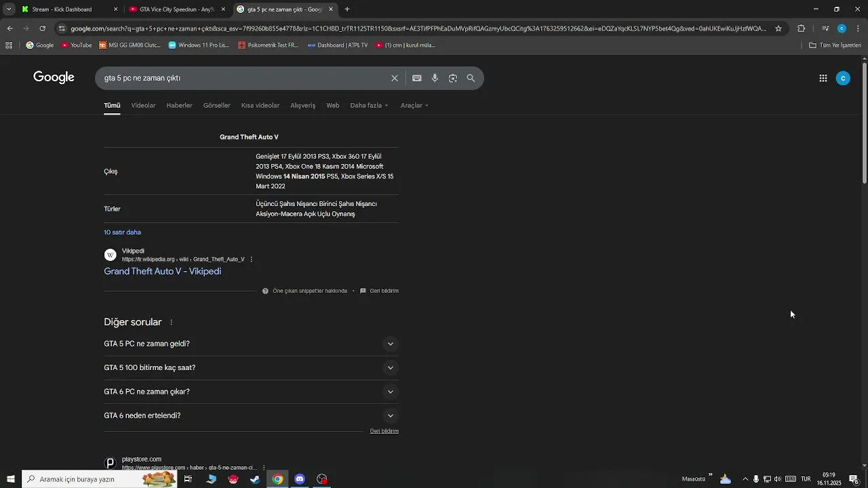
Task: Clear the search box with the X icon
Action: tap(394, 78)
